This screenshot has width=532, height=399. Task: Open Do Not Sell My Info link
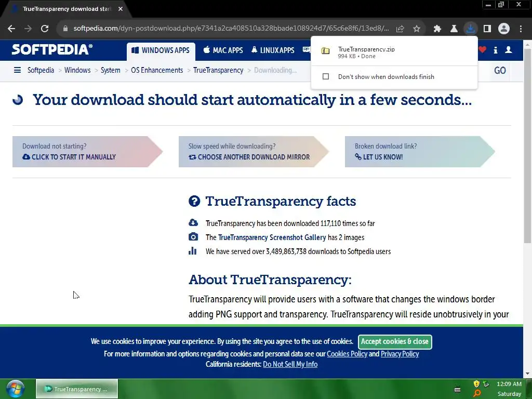[x=290, y=364]
